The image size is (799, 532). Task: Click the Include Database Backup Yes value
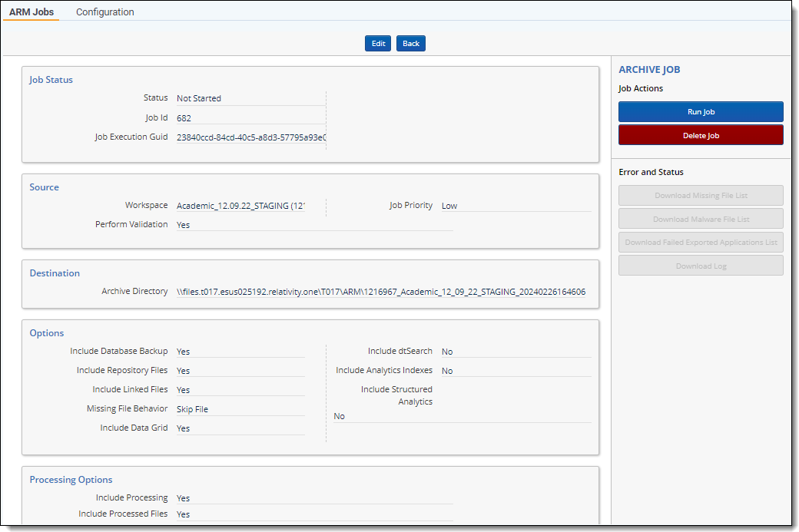tap(184, 352)
